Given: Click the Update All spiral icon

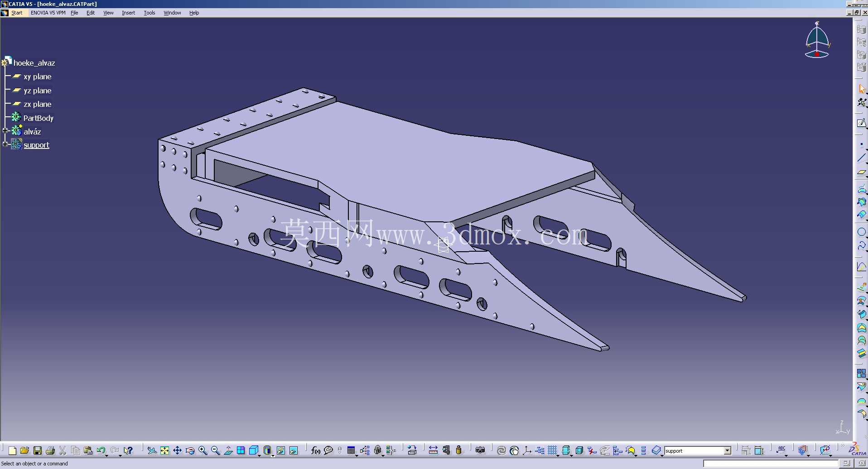Looking at the screenshot, I should pos(501,450).
